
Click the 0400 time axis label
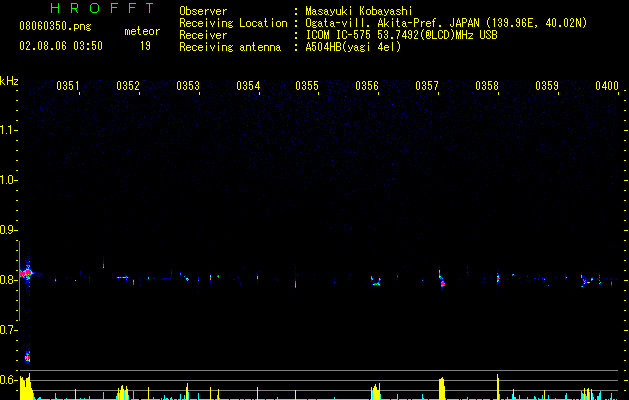(x=607, y=85)
